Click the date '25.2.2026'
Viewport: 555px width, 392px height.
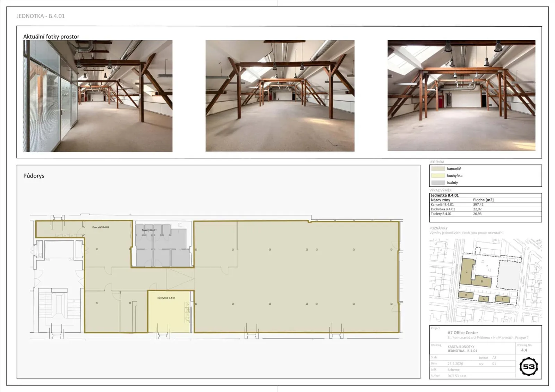455,364
